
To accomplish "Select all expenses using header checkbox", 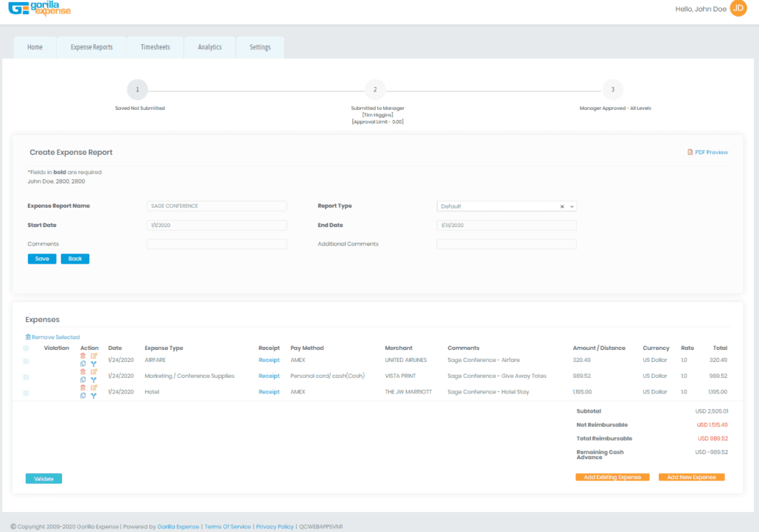I will pyautogui.click(x=26, y=348).
